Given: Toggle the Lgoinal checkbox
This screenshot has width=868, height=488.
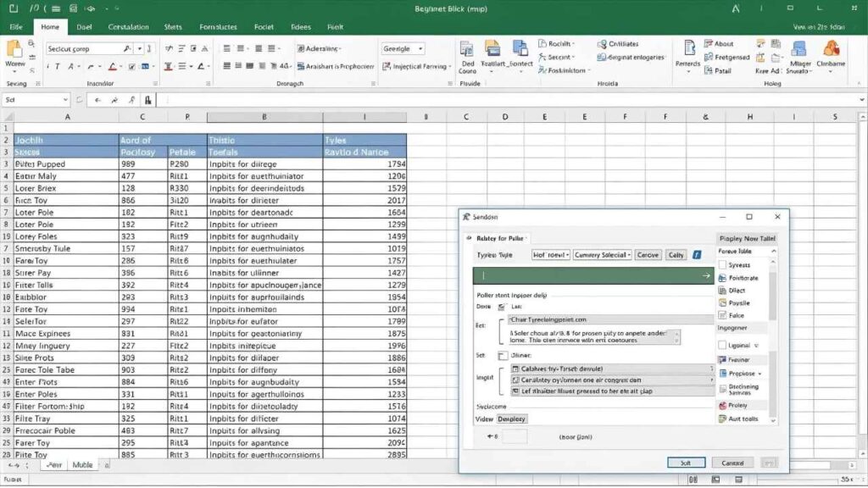Looking at the screenshot, I should (x=722, y=346).
